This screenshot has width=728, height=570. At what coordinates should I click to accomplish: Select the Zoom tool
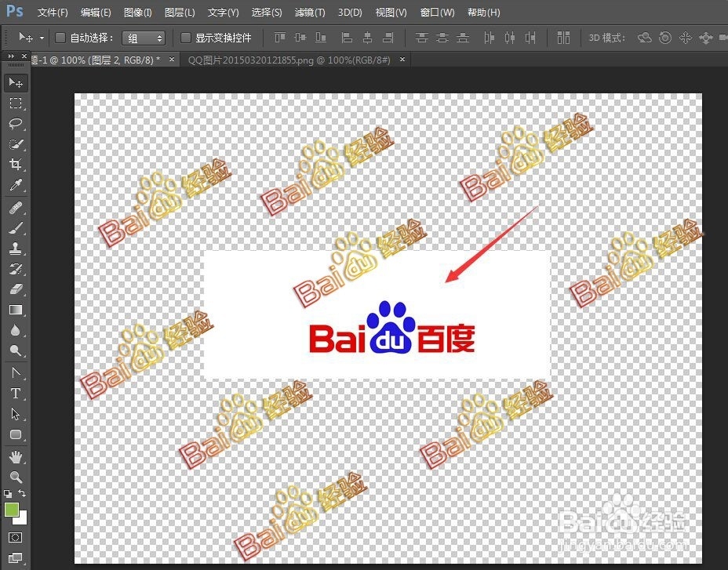pyautogui.click(x=16, y=477)
